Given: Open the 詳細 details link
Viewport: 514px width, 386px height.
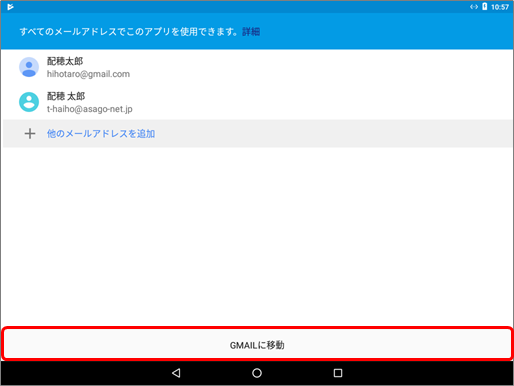Looking at the screenshot, I should click(x=251, y=32).
